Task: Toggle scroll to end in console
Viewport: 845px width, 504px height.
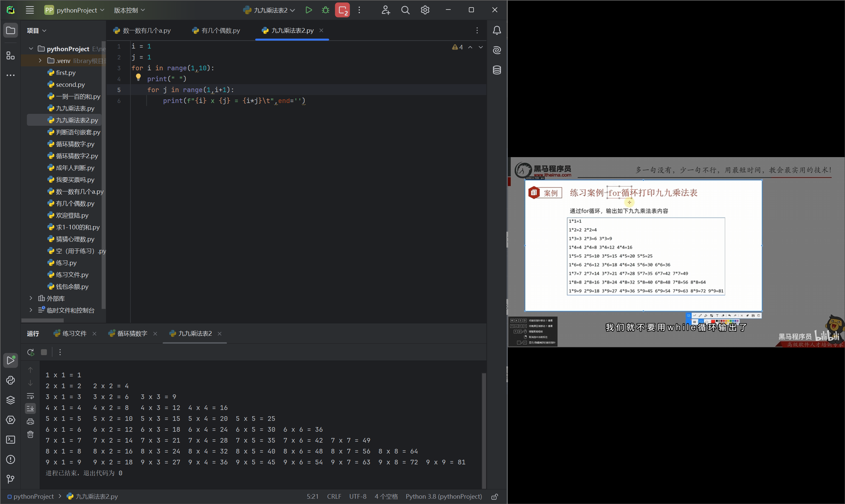Action: click(30, 408)
